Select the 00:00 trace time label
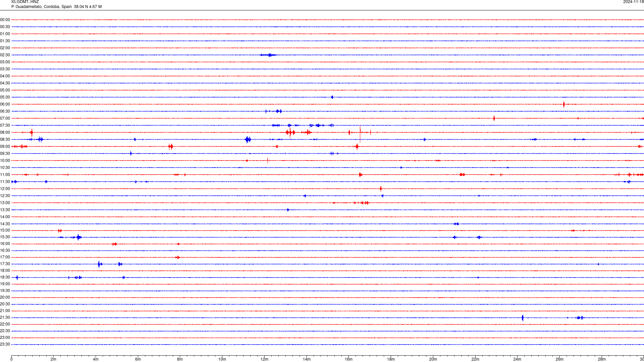Viewport: 644px width, 362px height. [5, 20]
